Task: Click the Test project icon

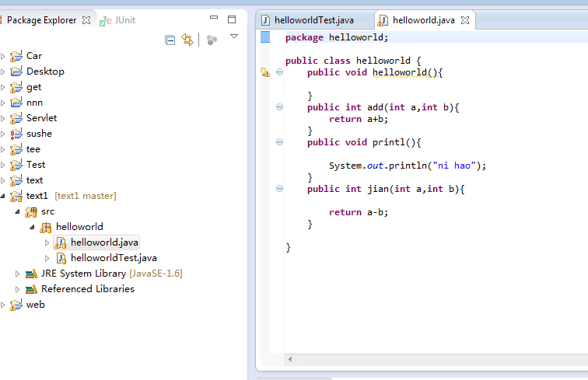Action: [16, 165]
